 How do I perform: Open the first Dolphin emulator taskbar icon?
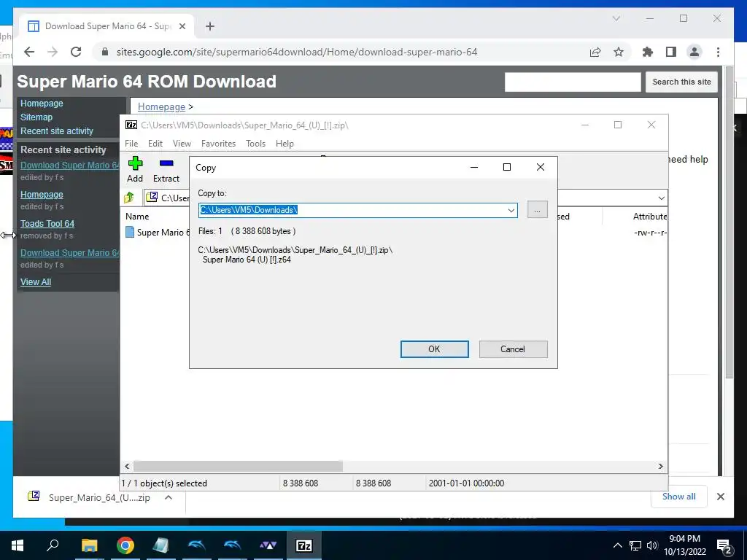click(x=196, y=545)
